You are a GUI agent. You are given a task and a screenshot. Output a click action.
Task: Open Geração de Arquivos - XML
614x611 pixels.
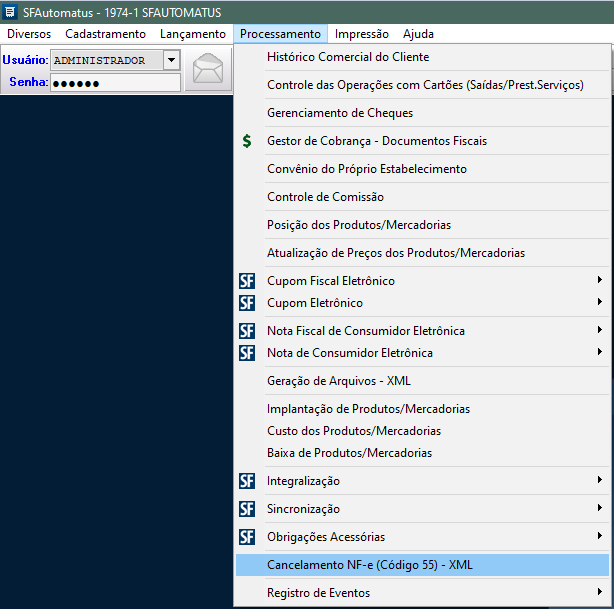pos(338,381)
